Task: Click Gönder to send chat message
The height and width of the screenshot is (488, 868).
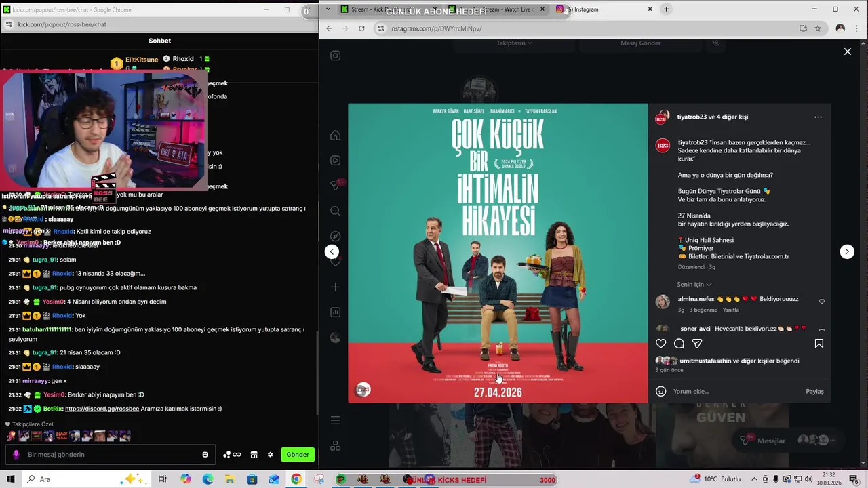Action: tap(298, 455)
